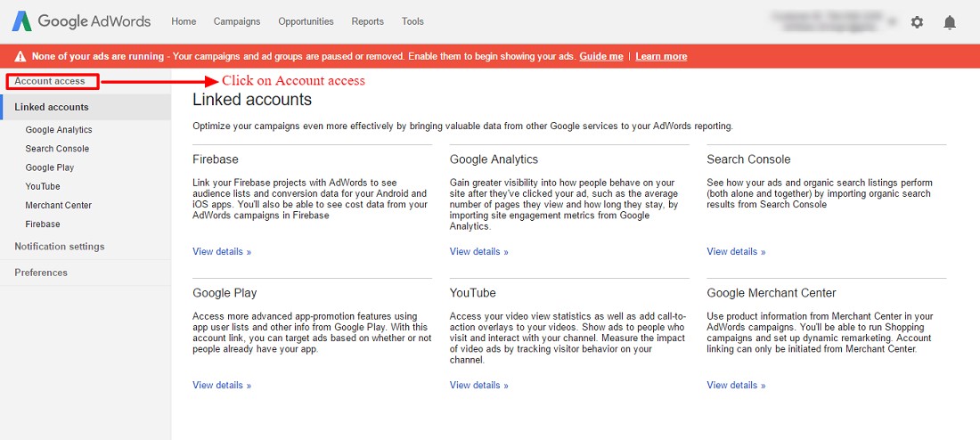Open the settings gear icon
Screen dimensions: 980x440
click(917, 22)
